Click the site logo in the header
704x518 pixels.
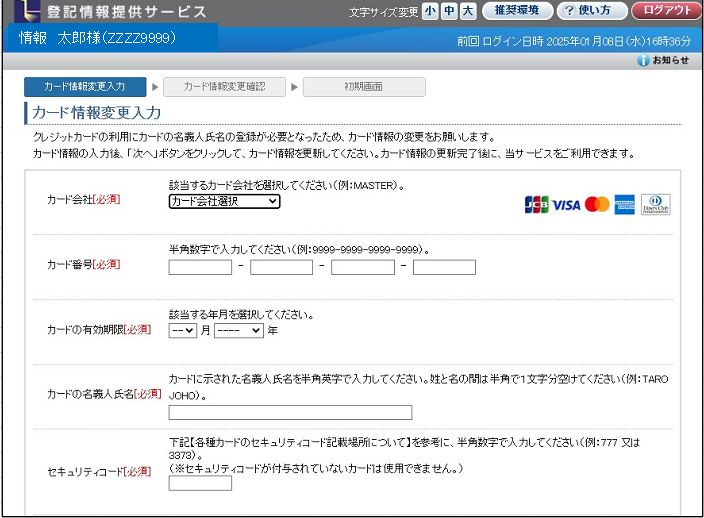27,11
